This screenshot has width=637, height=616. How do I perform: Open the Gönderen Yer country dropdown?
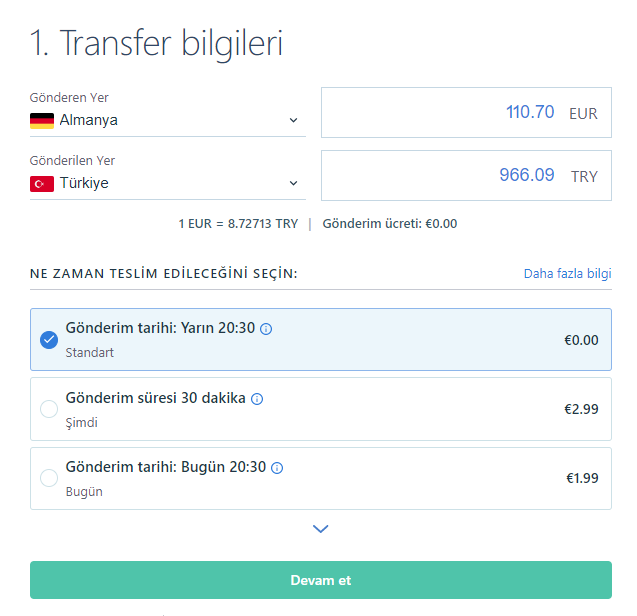(x=293, y=120)
